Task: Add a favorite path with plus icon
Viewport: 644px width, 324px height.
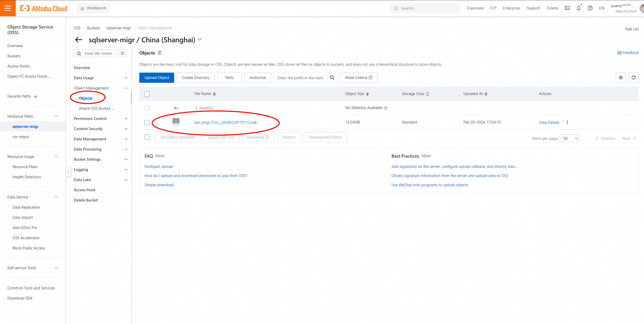Action: (36, 97)
